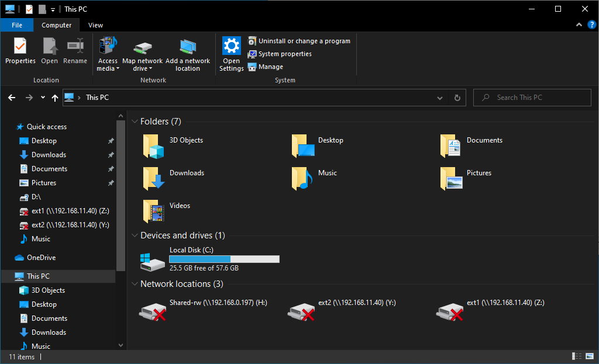
Task: Open the recent locations dropdown arrow
Action: 43,98
